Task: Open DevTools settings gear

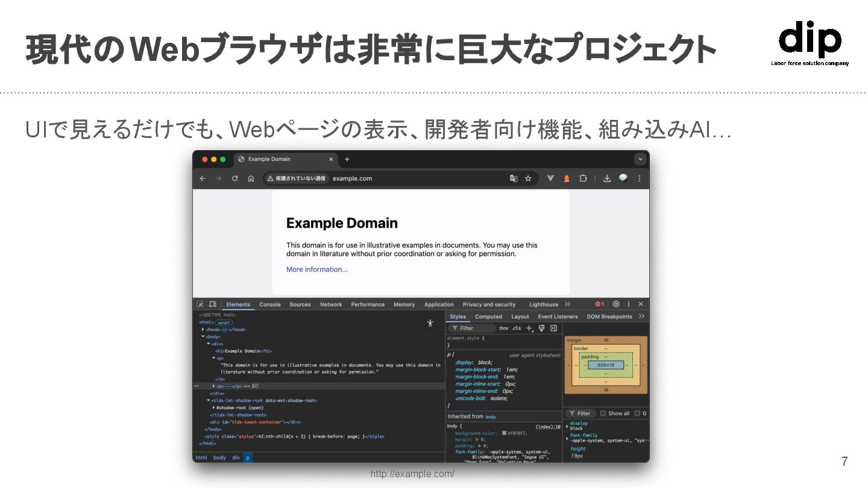Action: coord(616,304)
